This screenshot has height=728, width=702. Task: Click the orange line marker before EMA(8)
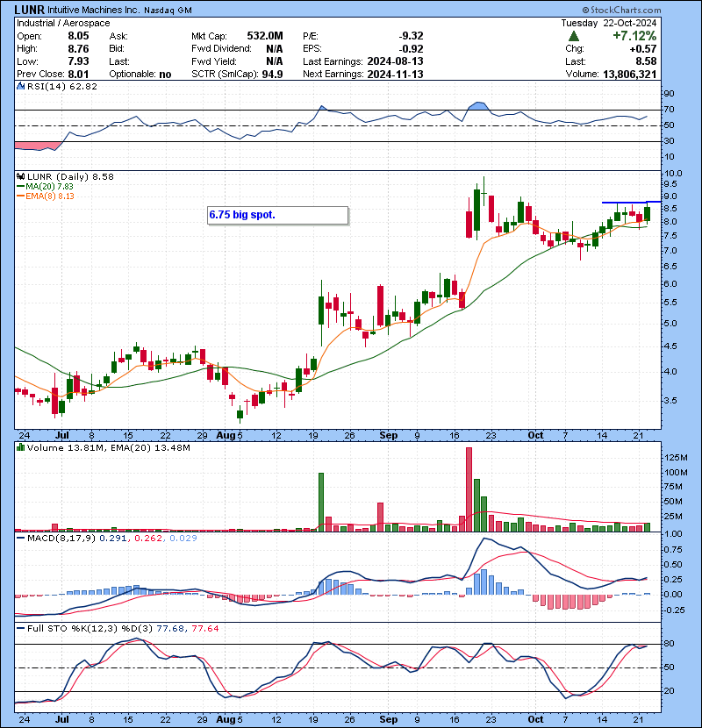click(20, 196)
